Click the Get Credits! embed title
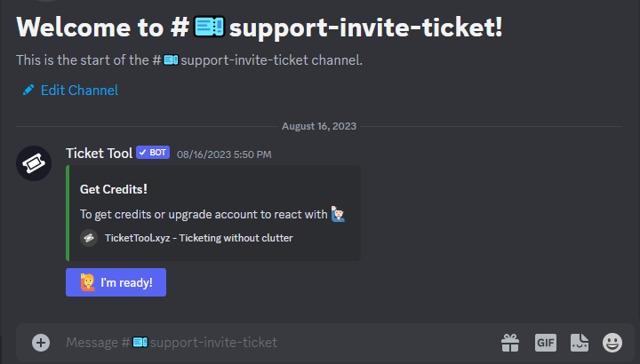 click(x=114, y=189)
